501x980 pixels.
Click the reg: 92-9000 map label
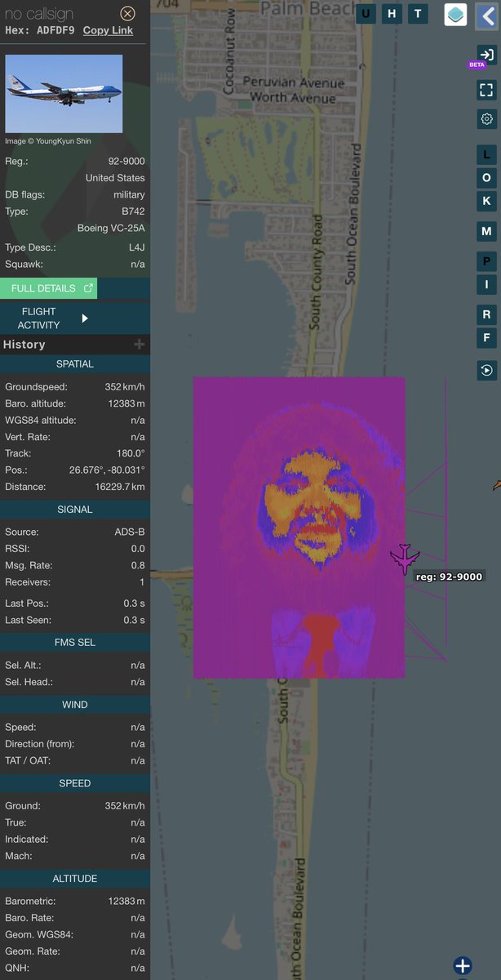[449, 577]
